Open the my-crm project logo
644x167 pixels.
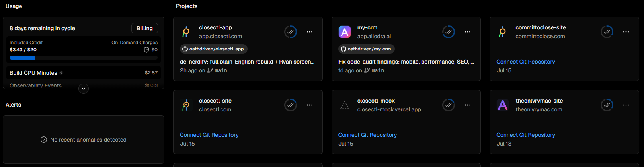click(344, 32)
